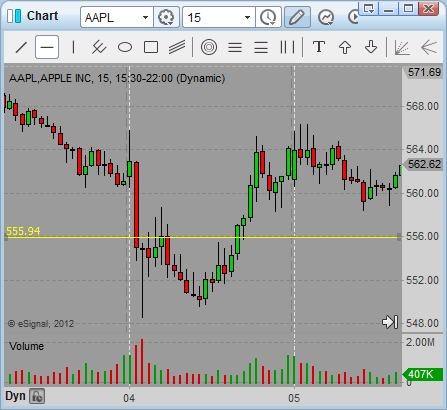Click the 05 date axis label
Viewport: 447px width, 410px height.
point(294,398)
